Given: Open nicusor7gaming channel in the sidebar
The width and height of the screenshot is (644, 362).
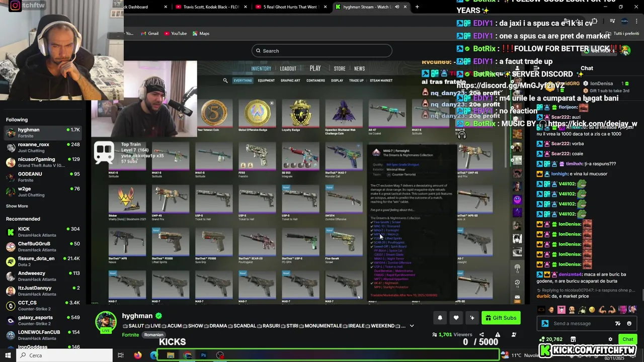Looking at the screenshot, I should 43,162.
